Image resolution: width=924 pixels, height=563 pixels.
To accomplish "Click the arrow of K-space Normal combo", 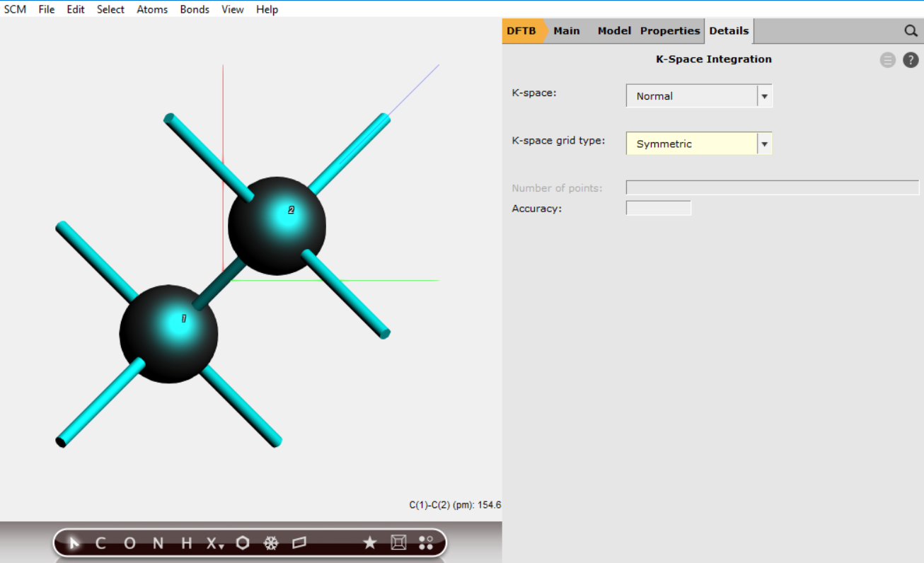I will [x=764, y=96].
